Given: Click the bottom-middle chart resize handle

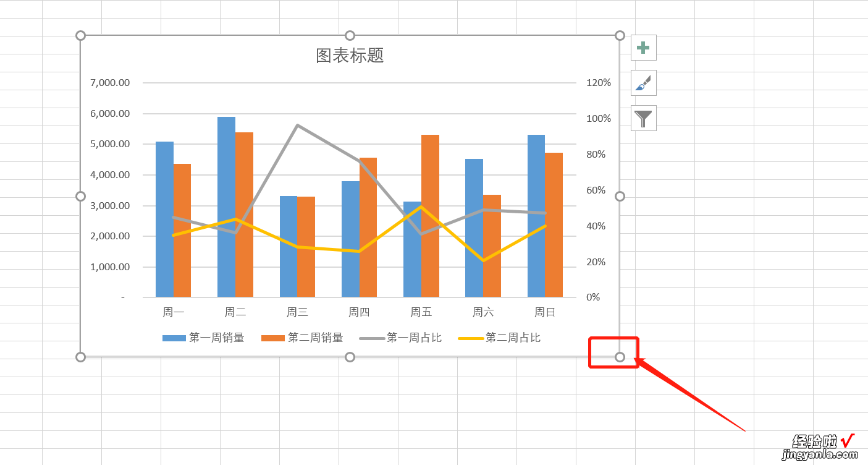Looking at the screenshot, I should (x=350, y=357).
